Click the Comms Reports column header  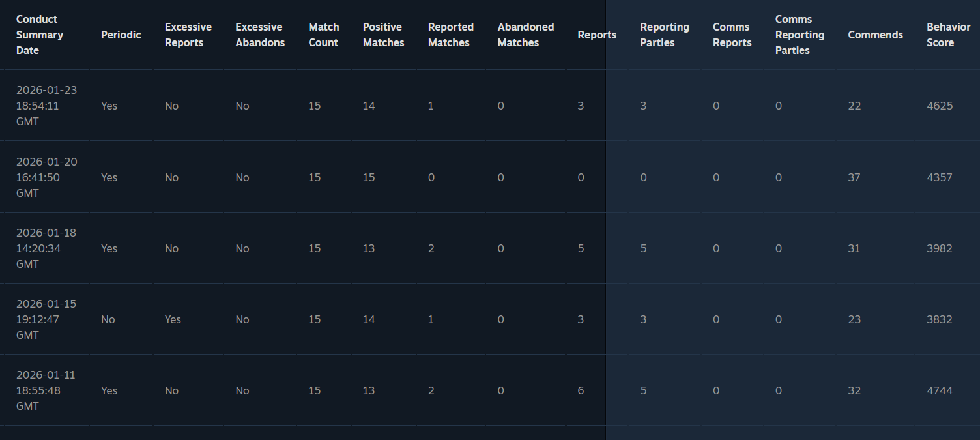[x=732, y=35]
